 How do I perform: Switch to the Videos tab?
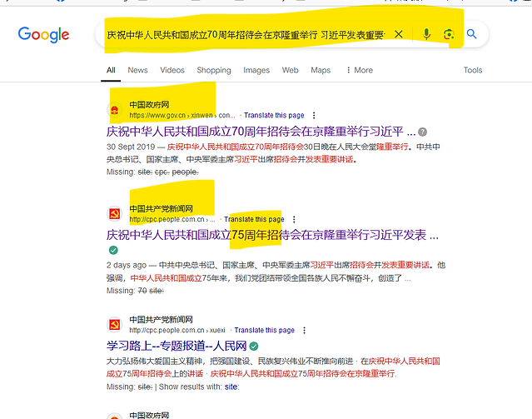[x=172, y=70]
